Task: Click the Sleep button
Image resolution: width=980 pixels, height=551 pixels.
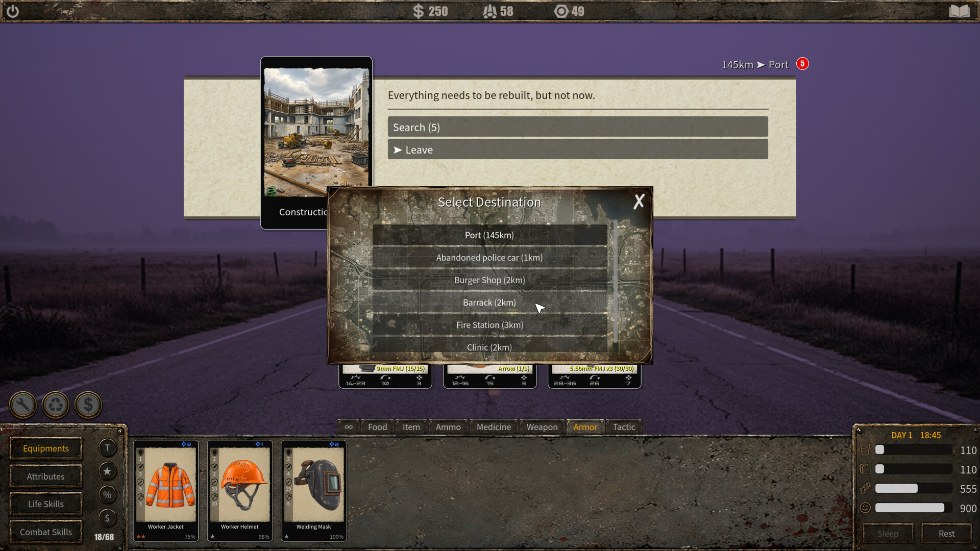Action: (x=888, y=534)
